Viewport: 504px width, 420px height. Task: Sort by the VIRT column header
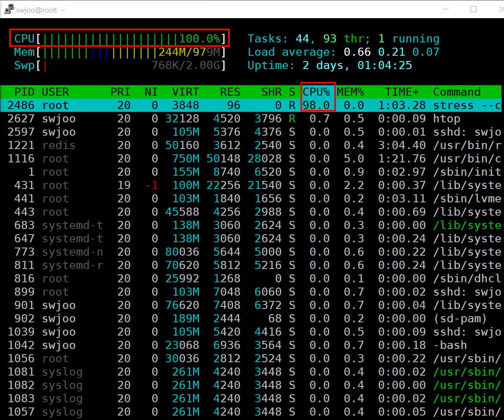coord(185,92)
